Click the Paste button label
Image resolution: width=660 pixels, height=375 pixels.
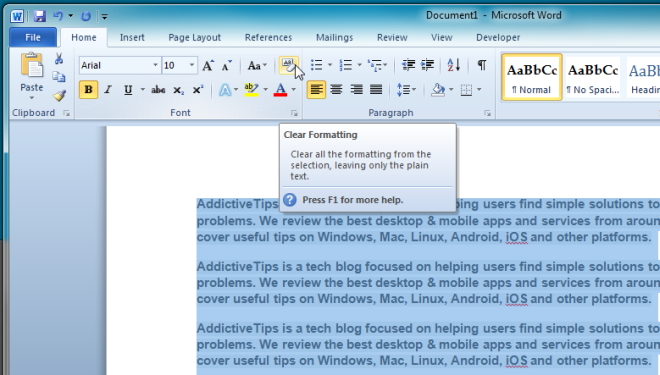click(x=32, y=88)
